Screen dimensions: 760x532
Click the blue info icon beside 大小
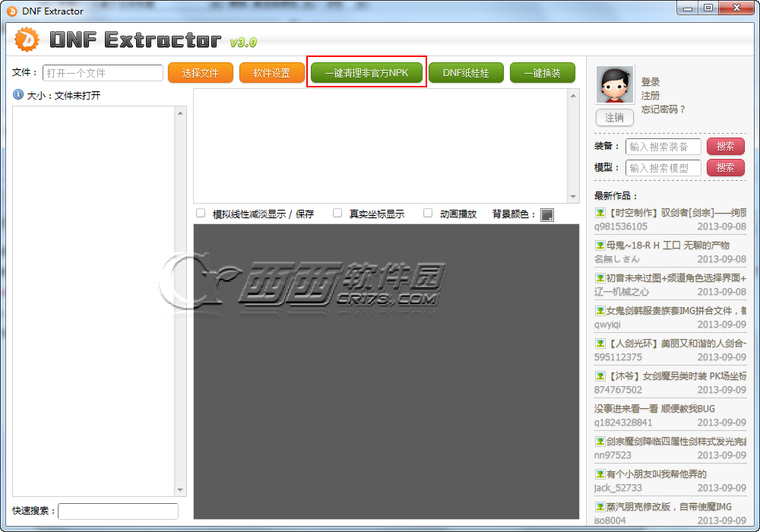click(x=18, y=95)
